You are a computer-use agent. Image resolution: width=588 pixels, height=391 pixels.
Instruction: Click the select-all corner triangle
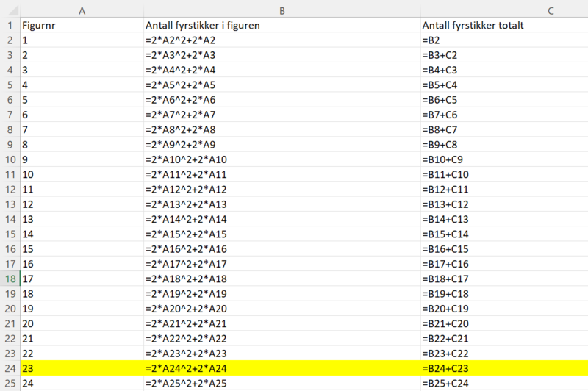coord(12,11)
